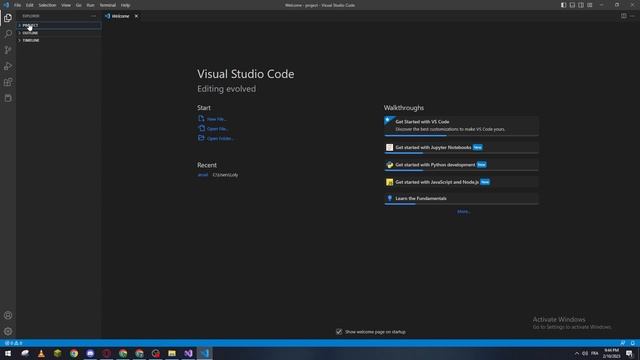This screenshot has height=360, width=640.
Task: Click the errors and warnings status indicator
Action: point(13,343)
